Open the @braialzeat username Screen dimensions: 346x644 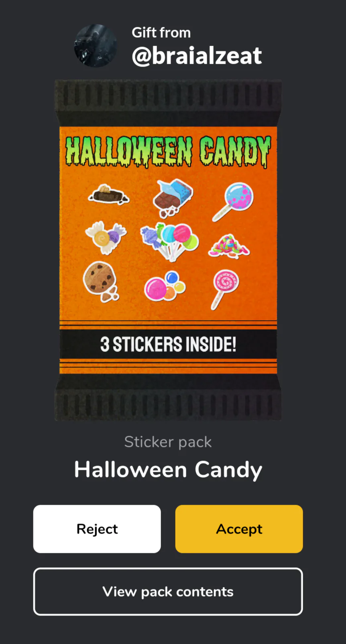pos(197,55)
